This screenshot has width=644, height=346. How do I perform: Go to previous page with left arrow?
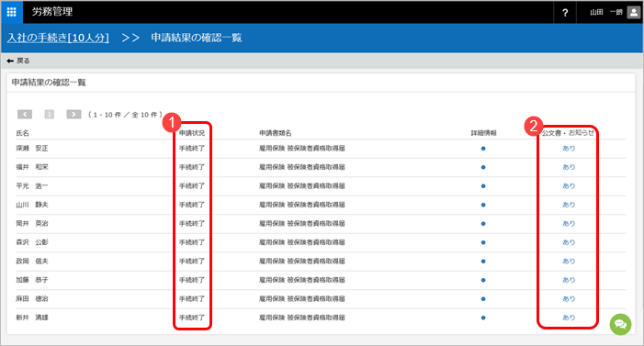pyautogui.click(x=25, y=115)
